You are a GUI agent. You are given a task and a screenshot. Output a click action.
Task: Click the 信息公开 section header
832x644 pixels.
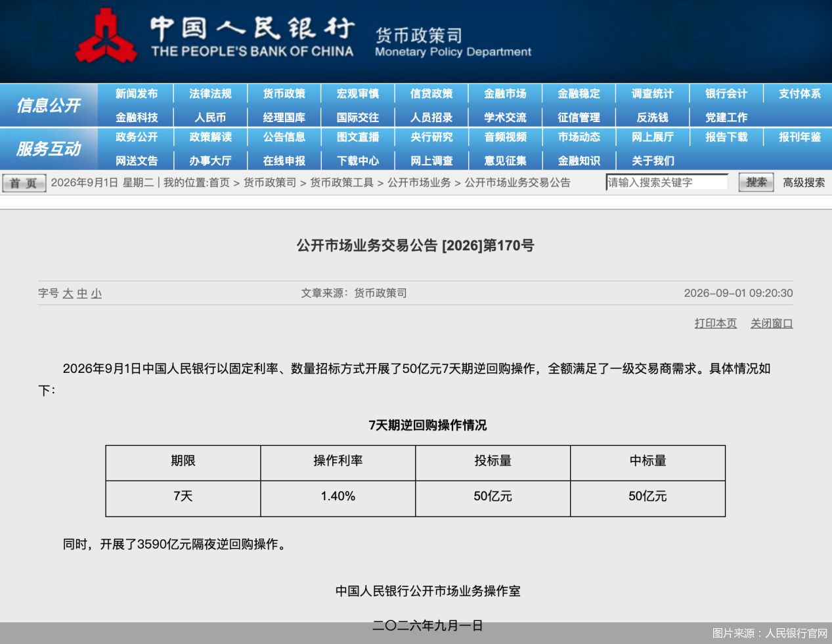tap(49, 106)
